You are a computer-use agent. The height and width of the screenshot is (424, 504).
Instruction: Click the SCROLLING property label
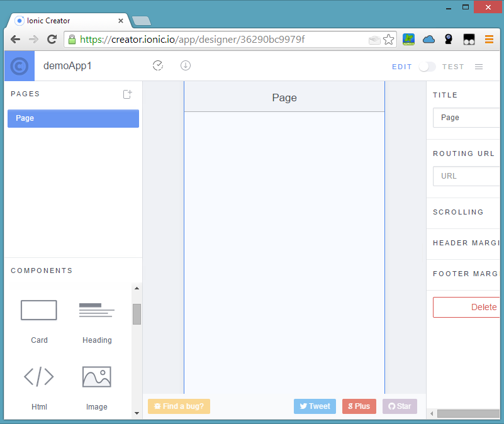pos(458,212)
